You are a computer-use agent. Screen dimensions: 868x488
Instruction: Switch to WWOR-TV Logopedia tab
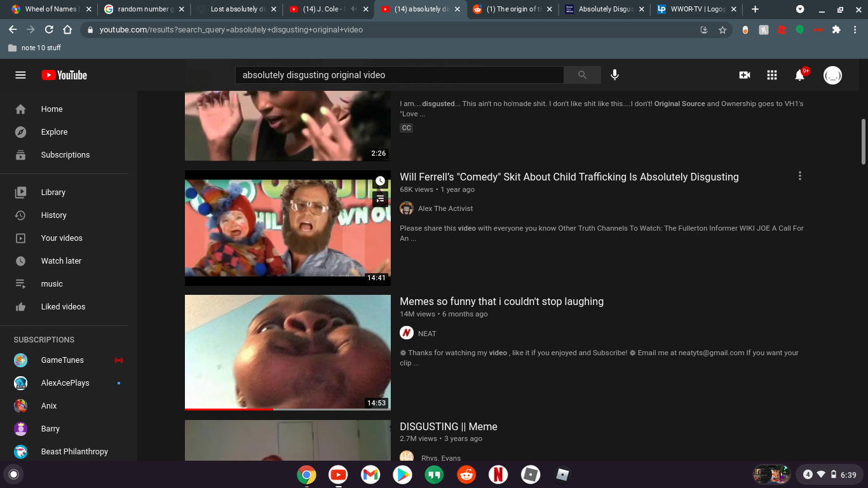pyautogui.click(x=698, y=9)
